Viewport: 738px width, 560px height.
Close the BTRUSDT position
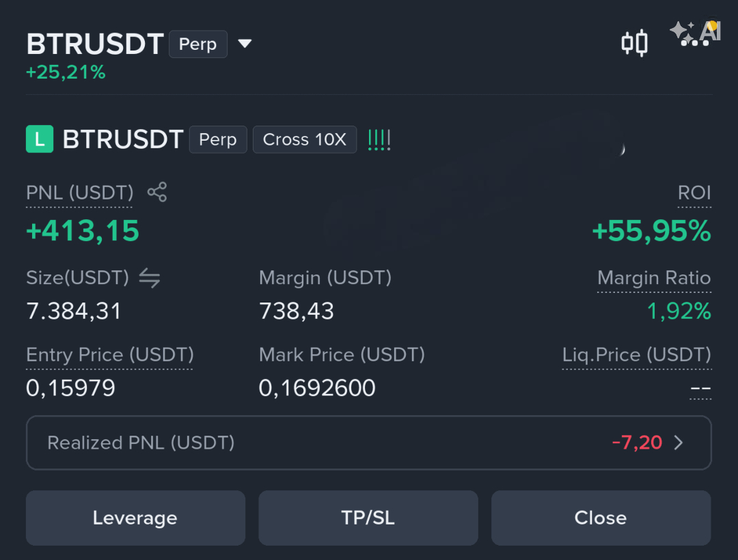(x=601, y=518)
